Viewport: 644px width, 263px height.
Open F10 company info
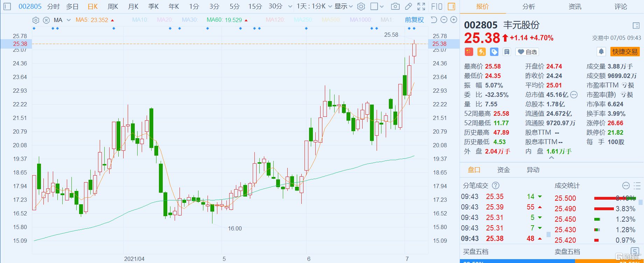click(x=437, y=6)
